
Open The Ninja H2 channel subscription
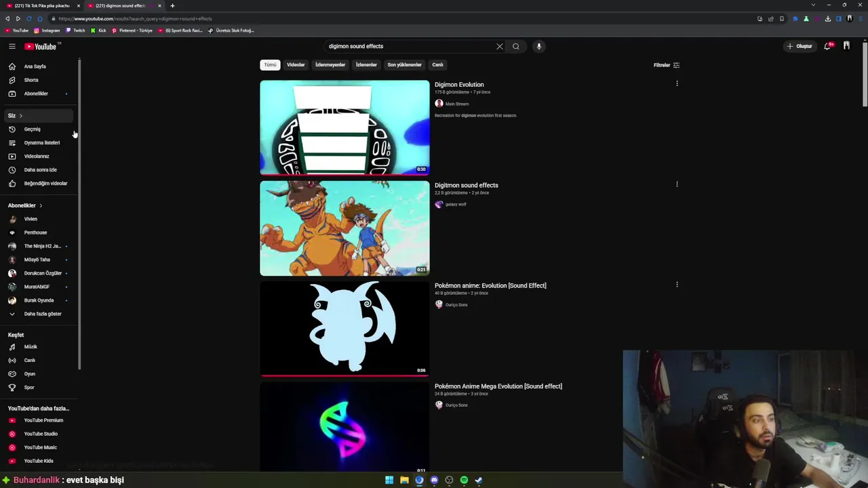(x=38, y=246)
